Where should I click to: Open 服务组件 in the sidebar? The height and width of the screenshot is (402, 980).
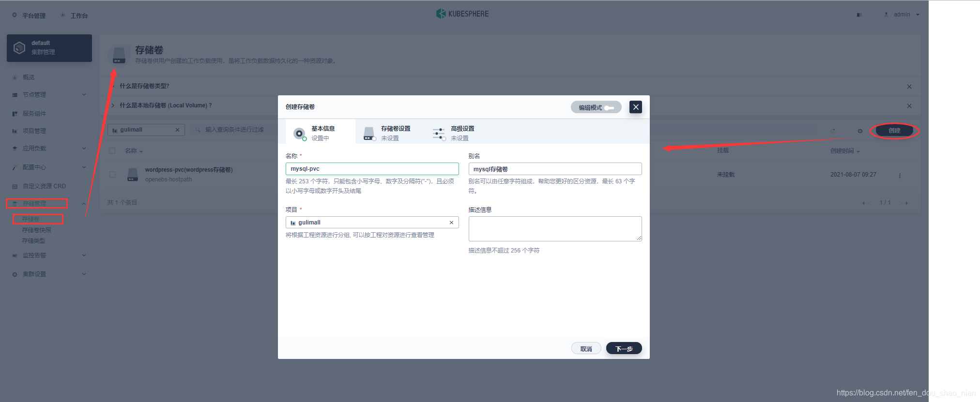pos(34,114)
